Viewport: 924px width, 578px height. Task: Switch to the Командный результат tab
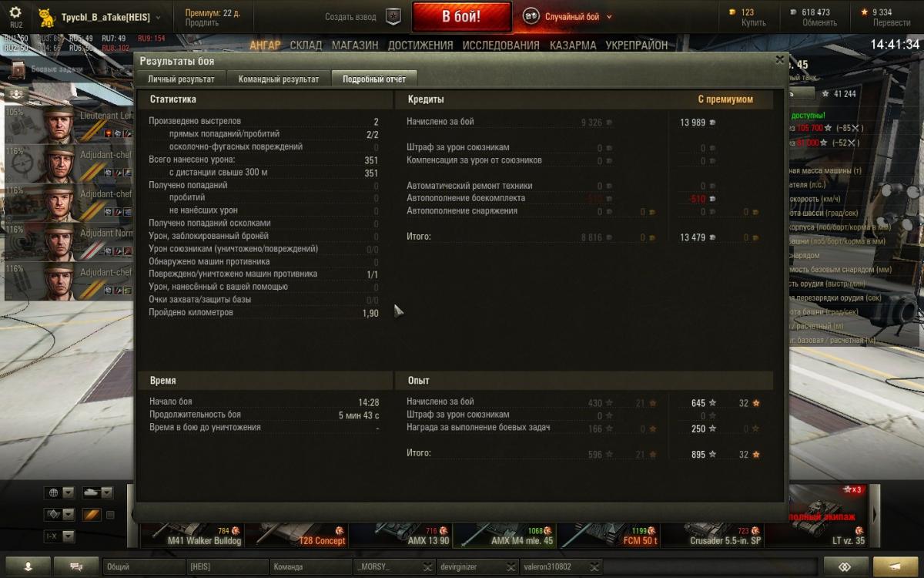(x=279, y=79)
